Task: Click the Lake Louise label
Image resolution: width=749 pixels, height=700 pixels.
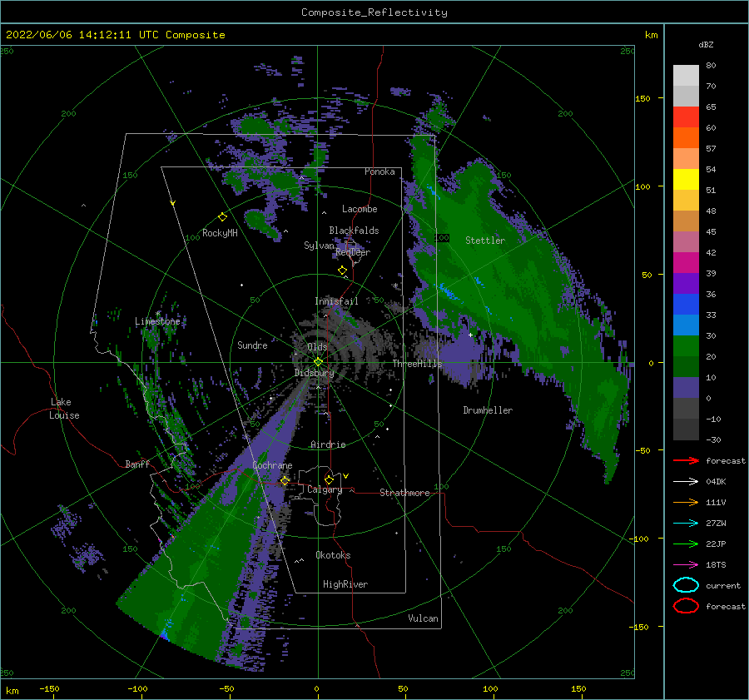Action: [64, 409]
